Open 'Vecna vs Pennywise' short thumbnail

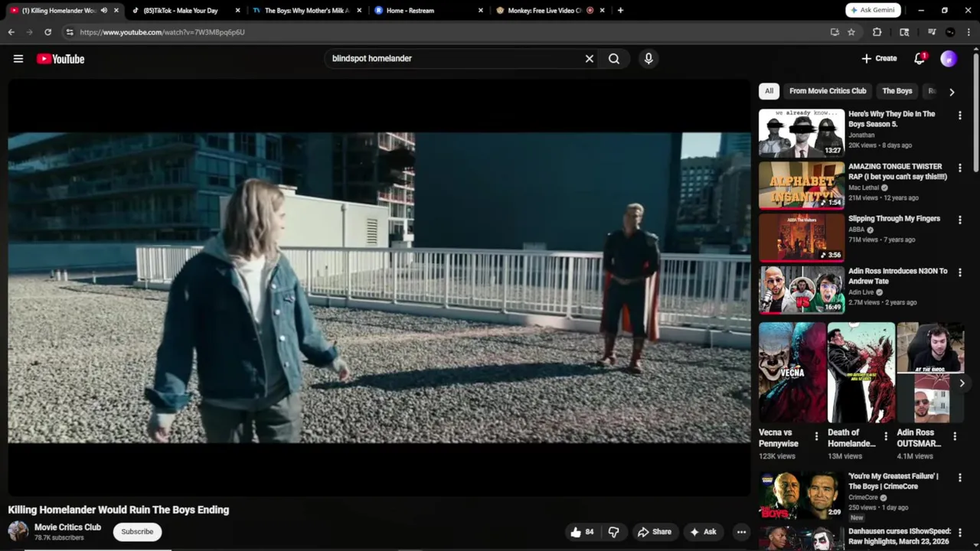coord(792,373)
